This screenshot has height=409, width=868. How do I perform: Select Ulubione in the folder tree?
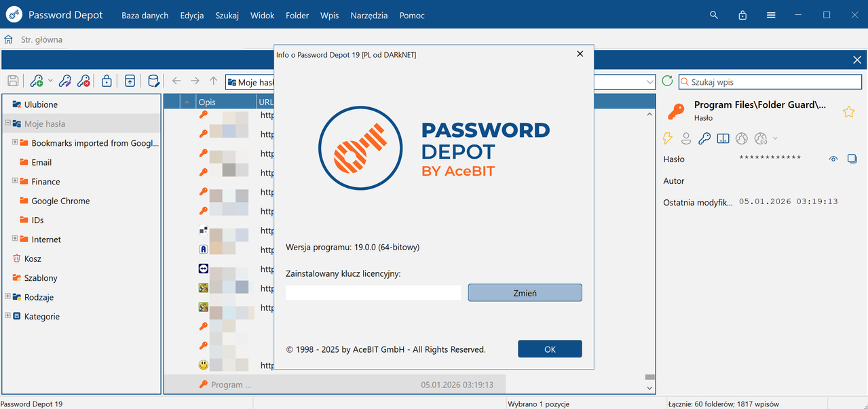[41, 104]
